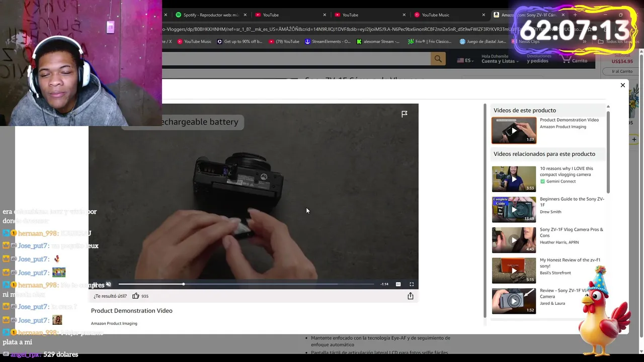Expand Cuenta y Listas account menu
This screenshot has height=362, width=644.
click(x=500, y=59)
